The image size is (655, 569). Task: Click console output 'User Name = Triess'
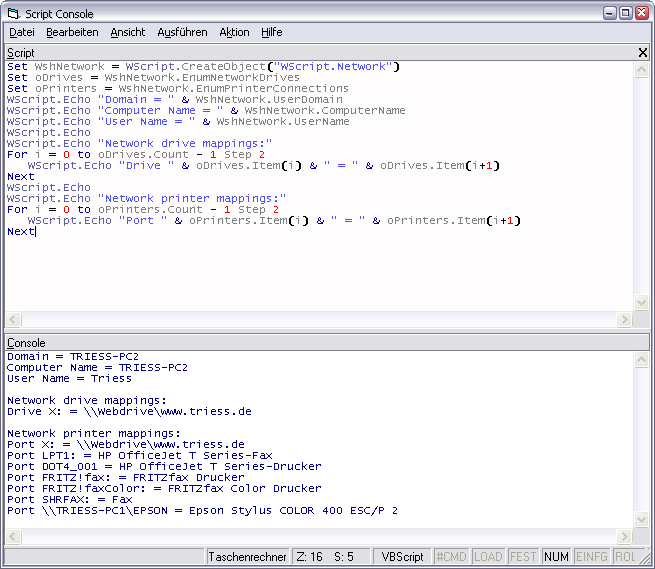(x=69, y=378)
